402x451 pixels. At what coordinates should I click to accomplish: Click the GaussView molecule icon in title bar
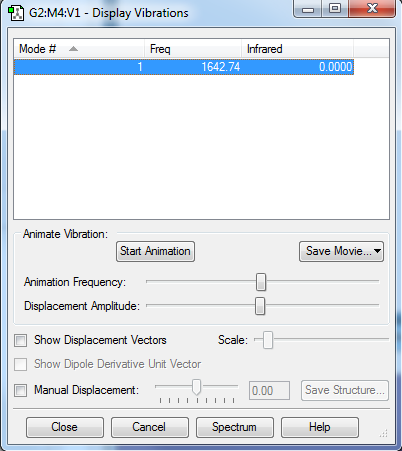(x=16, y=13)
